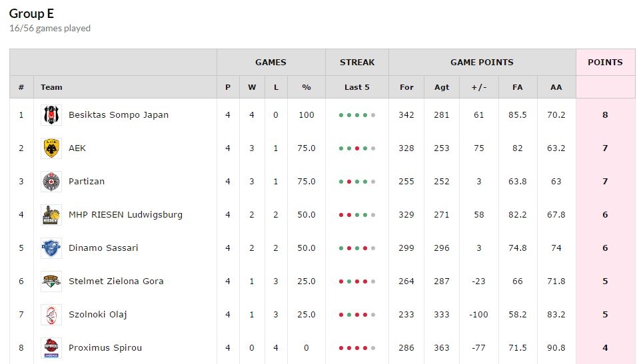Click the P games played header
This screenshot has height=364, width=637.
point(228,87)
